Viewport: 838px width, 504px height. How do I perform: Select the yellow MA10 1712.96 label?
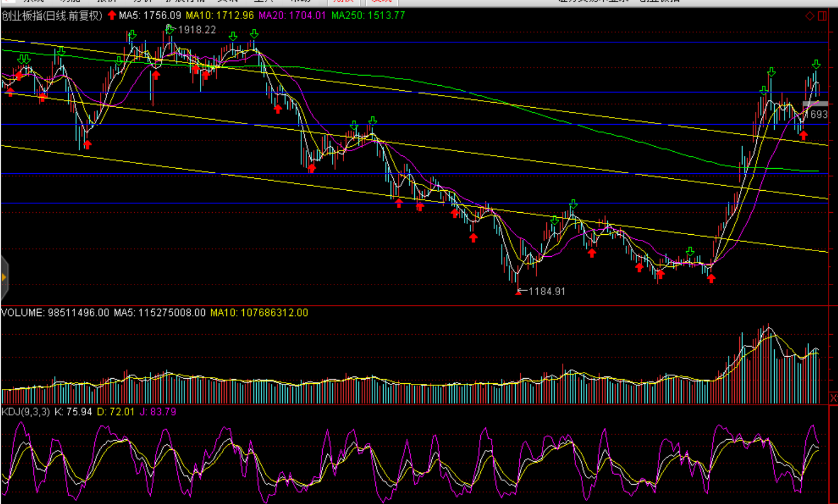coord(220,16)
